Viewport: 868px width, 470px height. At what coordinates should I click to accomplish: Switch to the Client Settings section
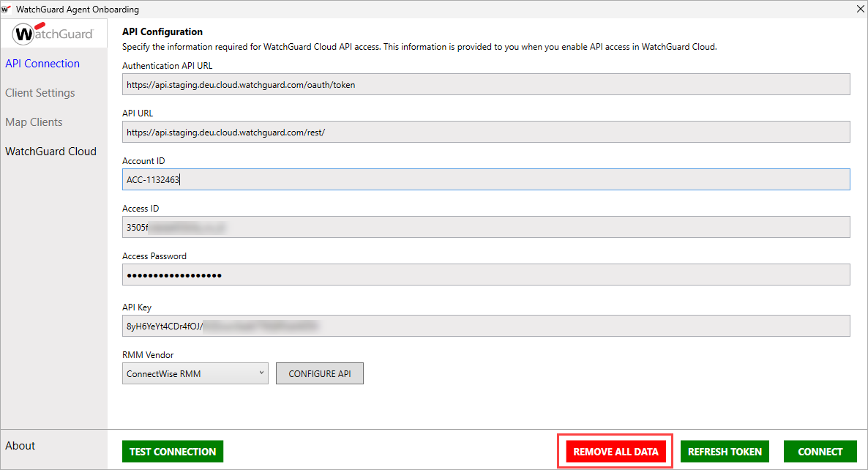click(40, 92)
